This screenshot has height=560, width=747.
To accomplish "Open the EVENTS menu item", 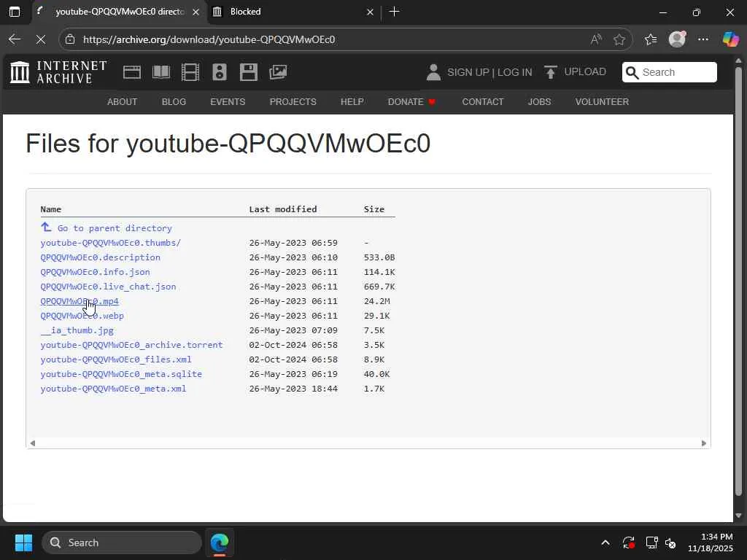I will (x=228, y=102).
